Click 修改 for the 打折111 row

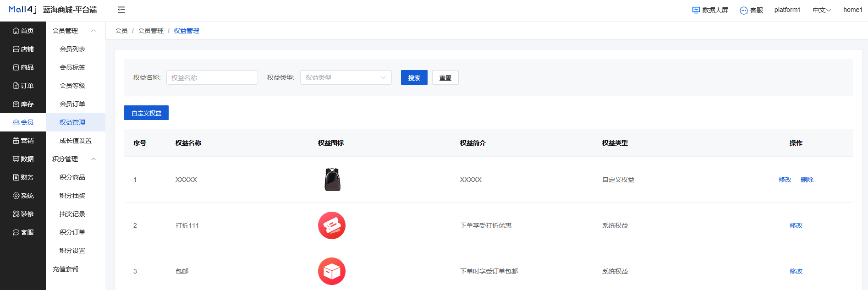(796, 225)
